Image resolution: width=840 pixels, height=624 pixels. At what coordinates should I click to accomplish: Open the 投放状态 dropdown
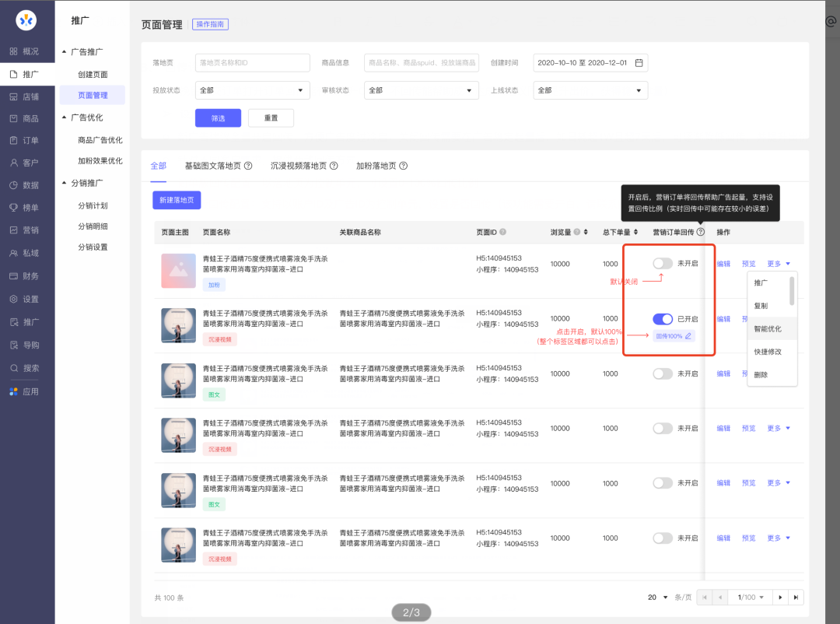pos(252,90)
